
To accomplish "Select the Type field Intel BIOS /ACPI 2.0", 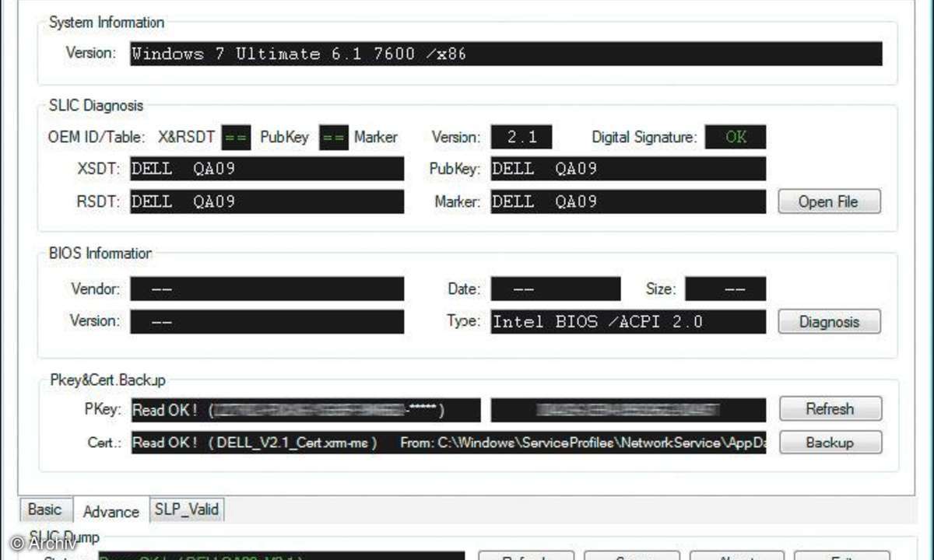I will coord(628,321).
